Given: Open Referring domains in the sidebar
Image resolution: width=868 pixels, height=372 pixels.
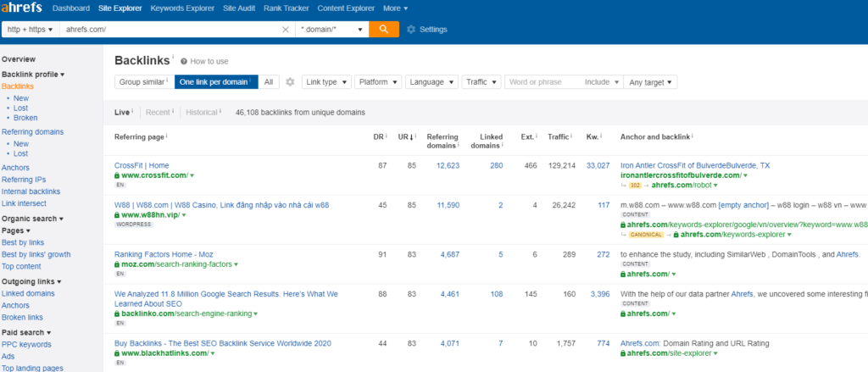Looking at the screenshot, I should pos(33,131).
